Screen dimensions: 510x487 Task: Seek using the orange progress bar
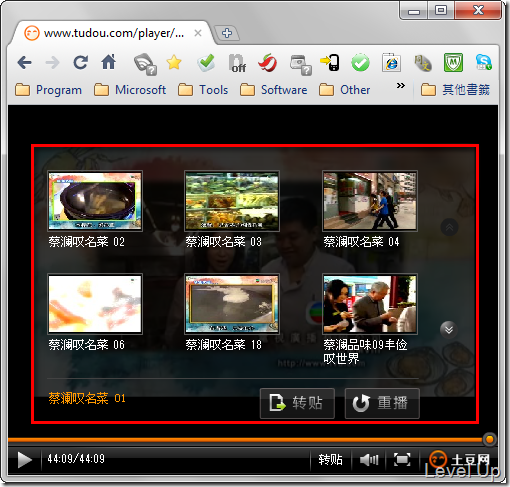(x=246, y=440)
